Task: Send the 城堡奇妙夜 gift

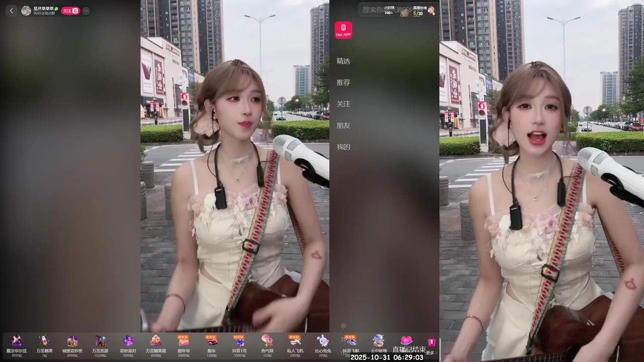Action: coord(72,345)
